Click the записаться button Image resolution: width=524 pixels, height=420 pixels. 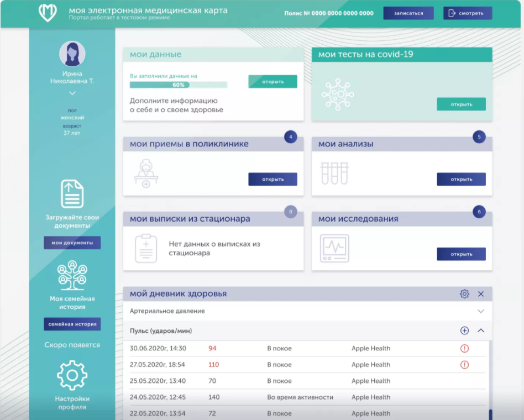click(x=408, y=13)
